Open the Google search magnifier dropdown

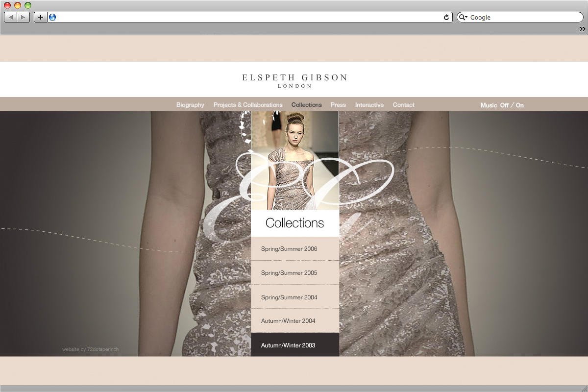[x=464, y=17]
